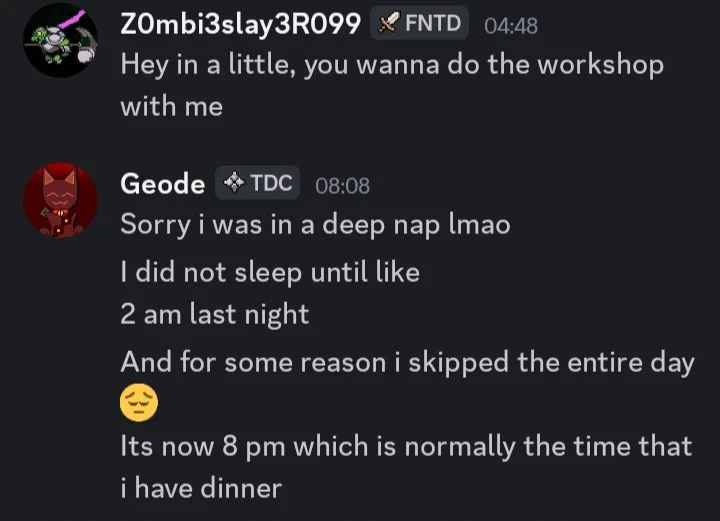Click the Geode username
The height and width of the screenshot is (521, 720).
point(162,184)
